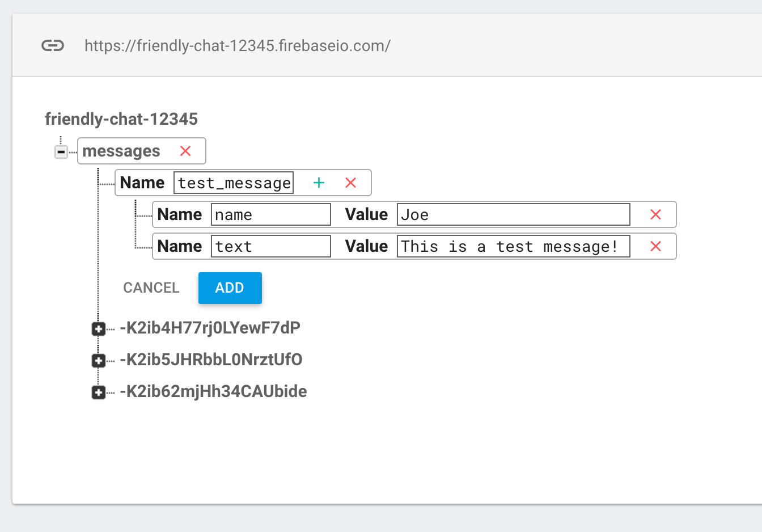Select the messages node label
762x532 pixels.
(121, 151)
